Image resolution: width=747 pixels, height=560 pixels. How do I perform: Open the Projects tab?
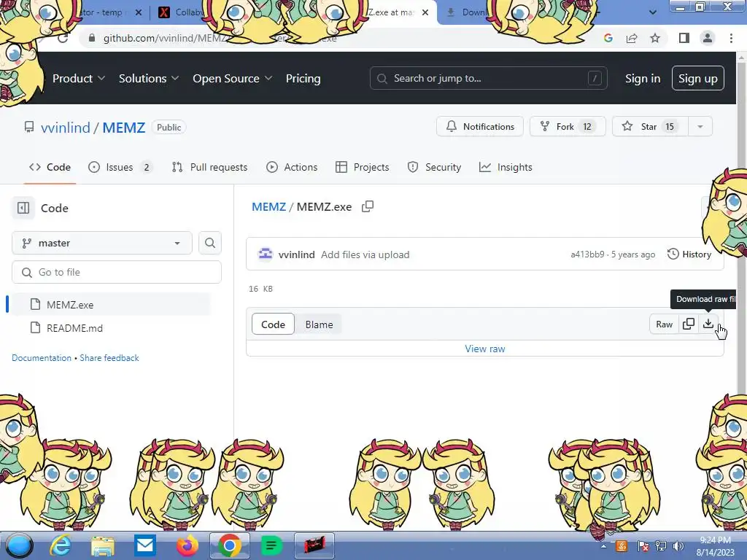(x=362, y=167)
